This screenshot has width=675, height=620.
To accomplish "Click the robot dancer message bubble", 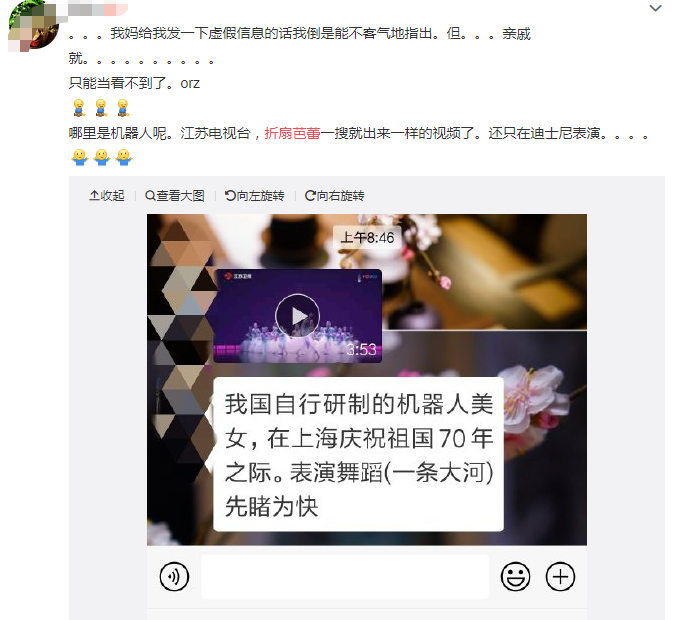I will [x=358, y=454].
